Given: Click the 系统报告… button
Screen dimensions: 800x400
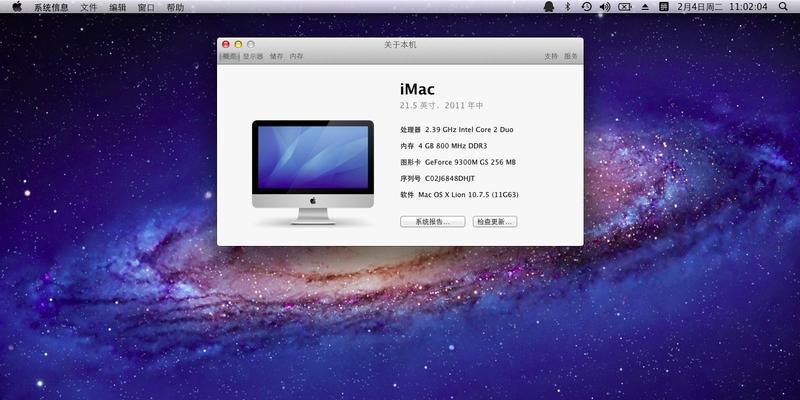Looking at the screenshot, I should point(433,221).
